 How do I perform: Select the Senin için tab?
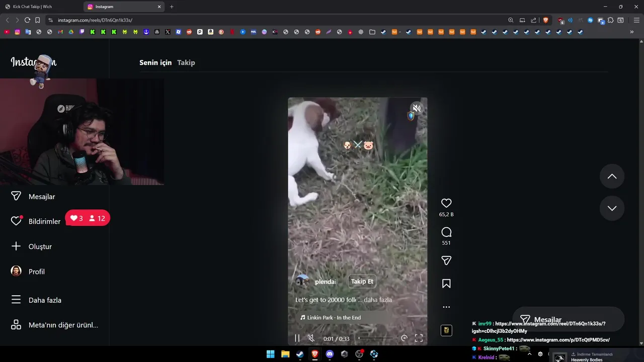[x=155, y=62]
